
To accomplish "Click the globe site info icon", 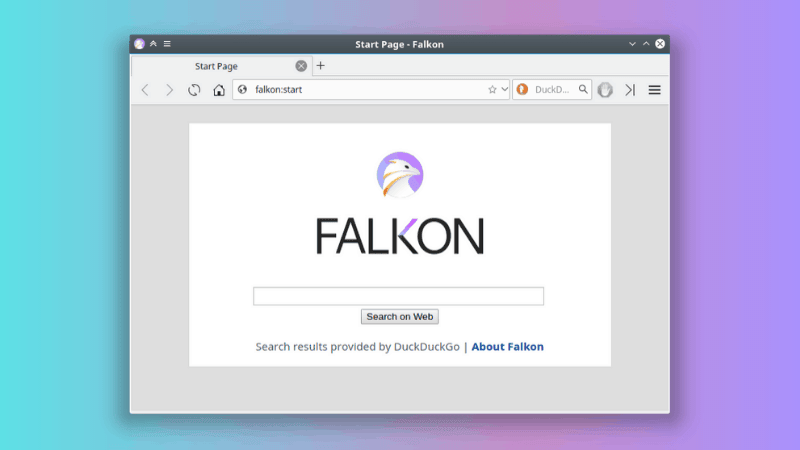I will (242, 90).
